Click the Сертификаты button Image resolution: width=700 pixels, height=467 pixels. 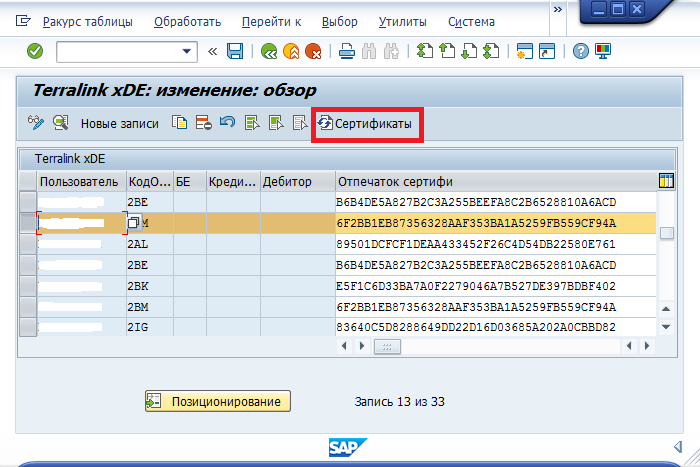coord(367,124)
